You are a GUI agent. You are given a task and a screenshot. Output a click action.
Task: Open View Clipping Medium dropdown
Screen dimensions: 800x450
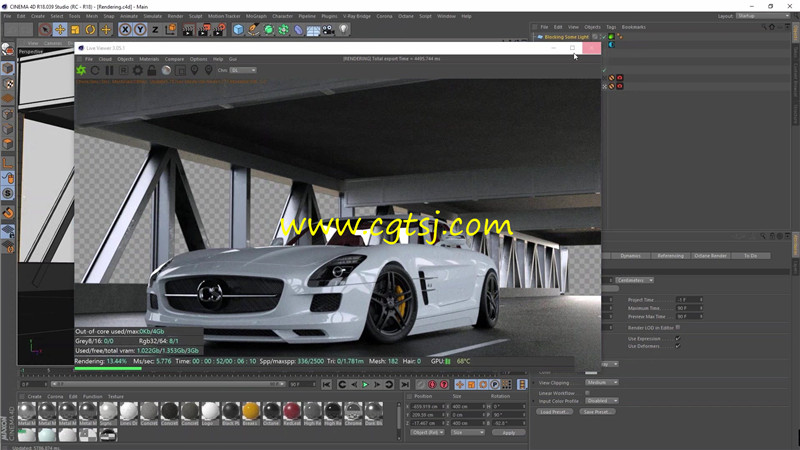click(x=602, y=383)
